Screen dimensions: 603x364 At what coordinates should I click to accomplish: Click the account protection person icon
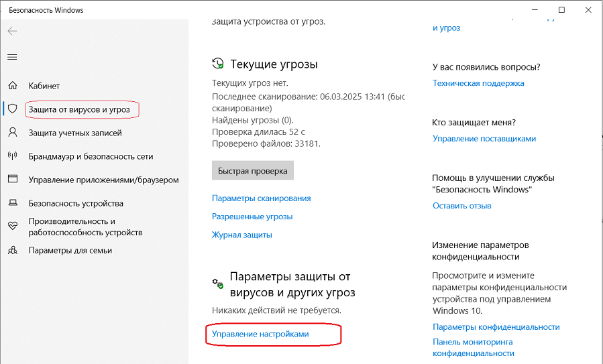(12, 133)
